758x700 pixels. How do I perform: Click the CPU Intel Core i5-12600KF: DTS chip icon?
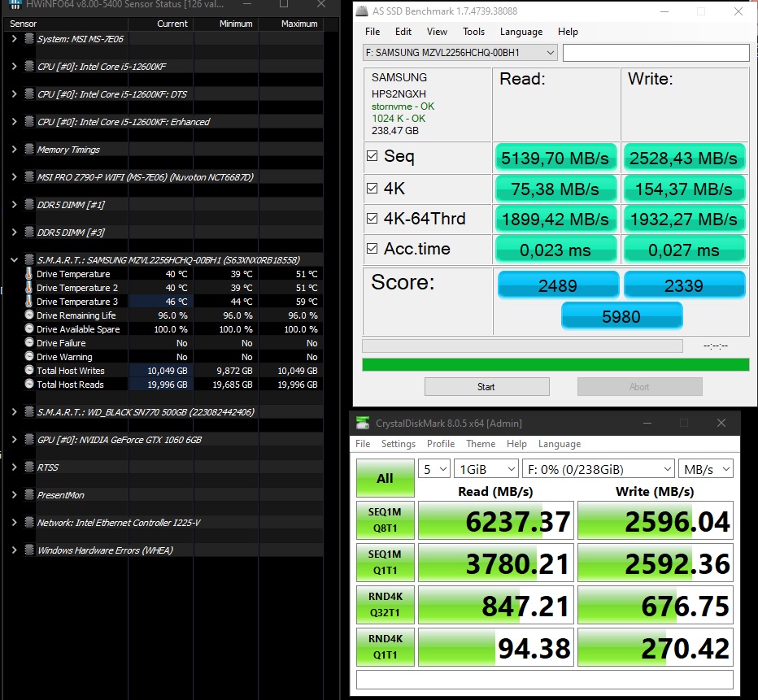coord(29,93)
